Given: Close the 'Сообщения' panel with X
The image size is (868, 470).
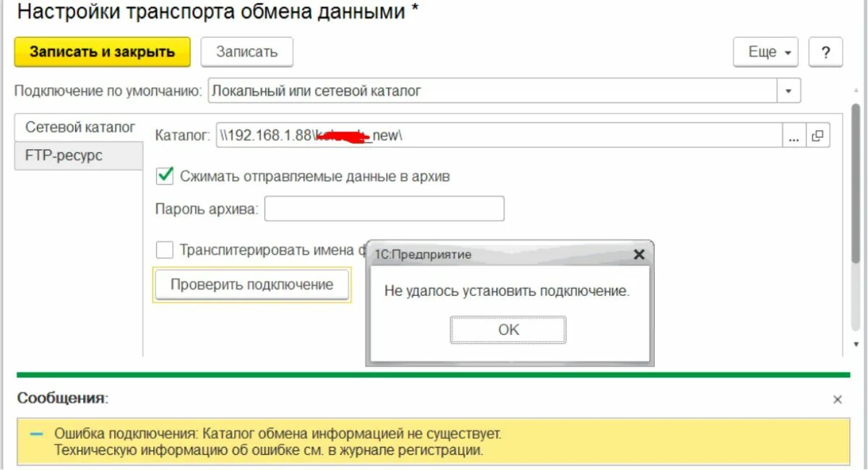Looking at the screenshot, I should (838, 399).
